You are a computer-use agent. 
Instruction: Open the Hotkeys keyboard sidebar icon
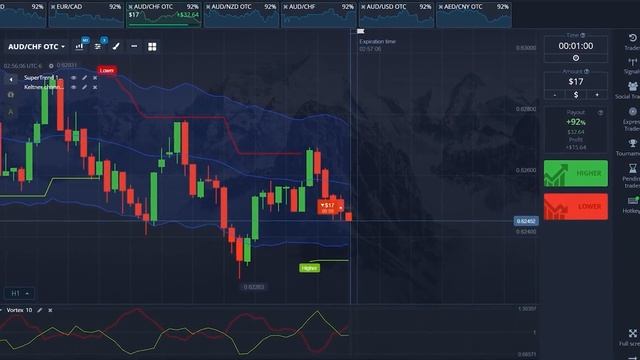click(633, 200)
